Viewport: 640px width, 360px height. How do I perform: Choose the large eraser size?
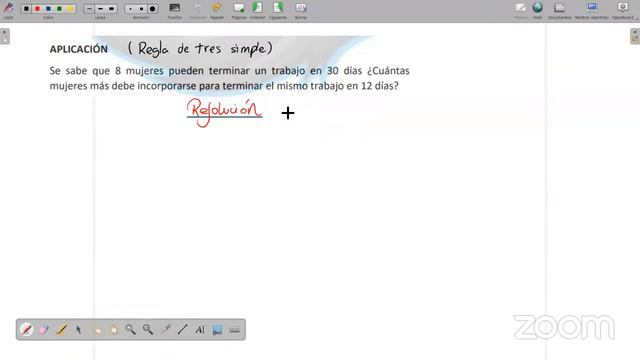click(153, 9)
